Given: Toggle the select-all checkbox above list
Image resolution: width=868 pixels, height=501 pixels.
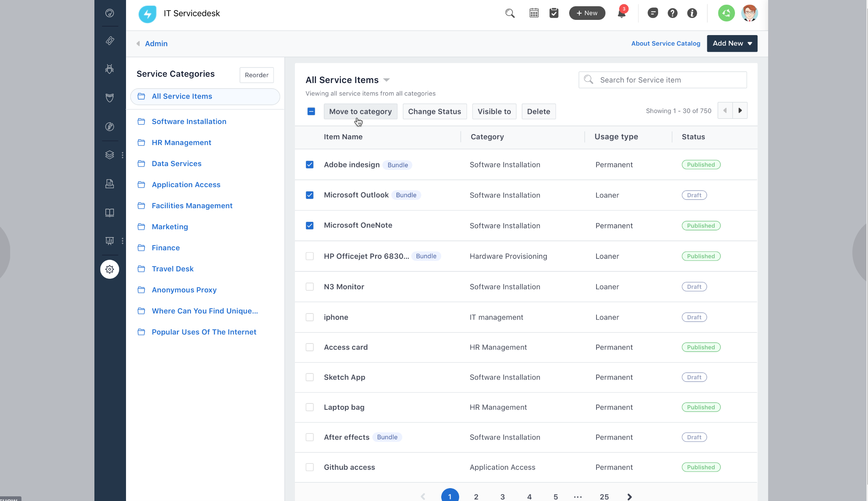Looking at the screenshot, I should tap(311, 112).
